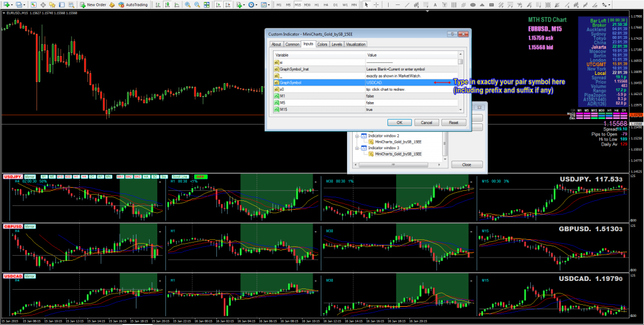
Task: Switch chart to candlesticks icon
Action: [x=167, y=5]
